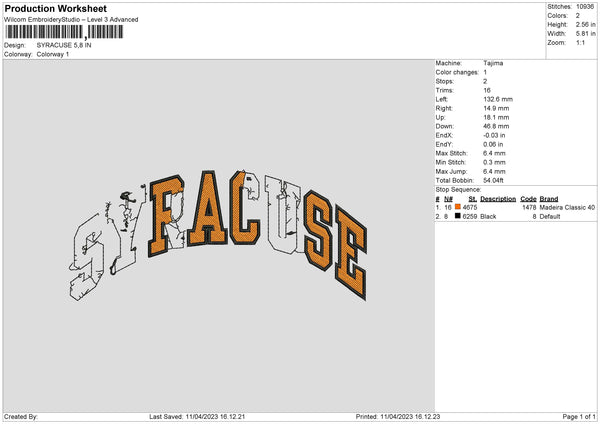This screenshot has width=600, height=424.
Task: Click the EndX value -0.03 in
Action: (494, 135)
